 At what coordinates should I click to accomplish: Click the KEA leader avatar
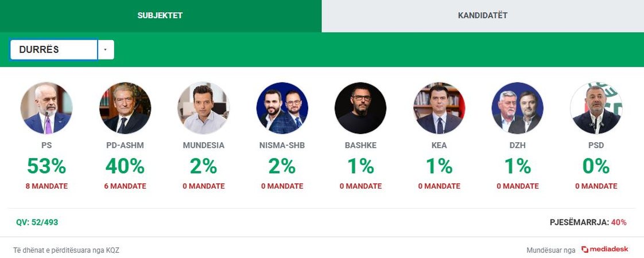click(x=439, y=108)
